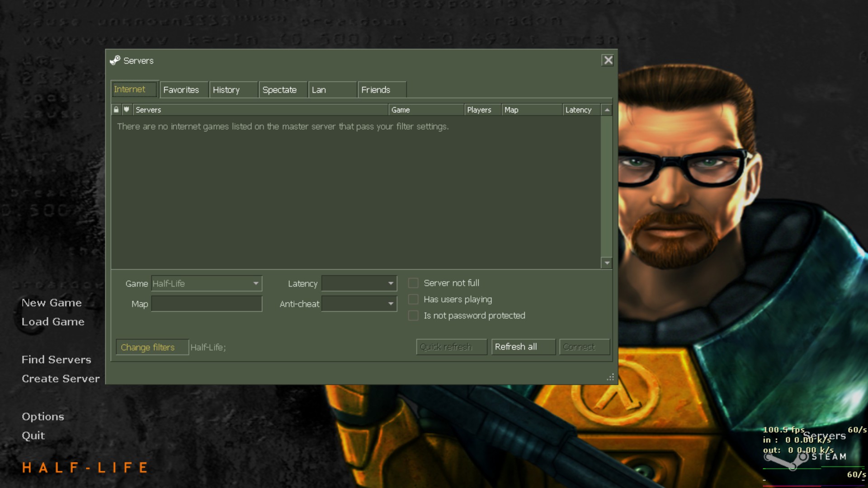Sort servers by password lock column icon

[116, 110]
